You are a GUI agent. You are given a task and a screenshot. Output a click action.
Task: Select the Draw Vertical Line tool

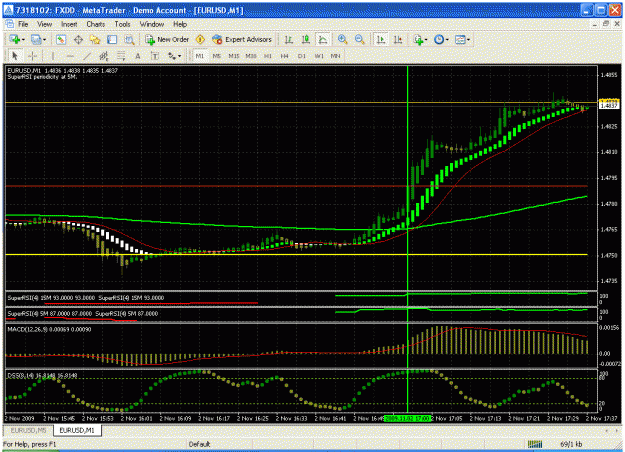tap(52, 56)
